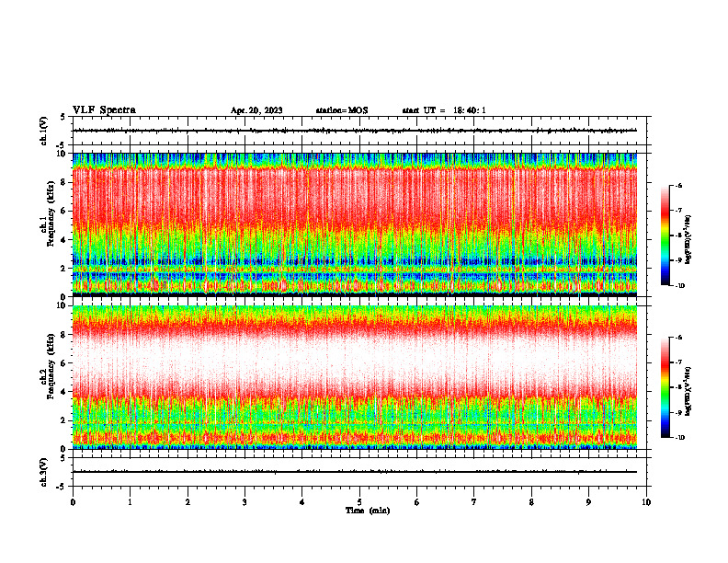
Task: Click the "4" kHz tick of ch.2 frequency axis
Action: pyautogui.click(x=64, y=392)
